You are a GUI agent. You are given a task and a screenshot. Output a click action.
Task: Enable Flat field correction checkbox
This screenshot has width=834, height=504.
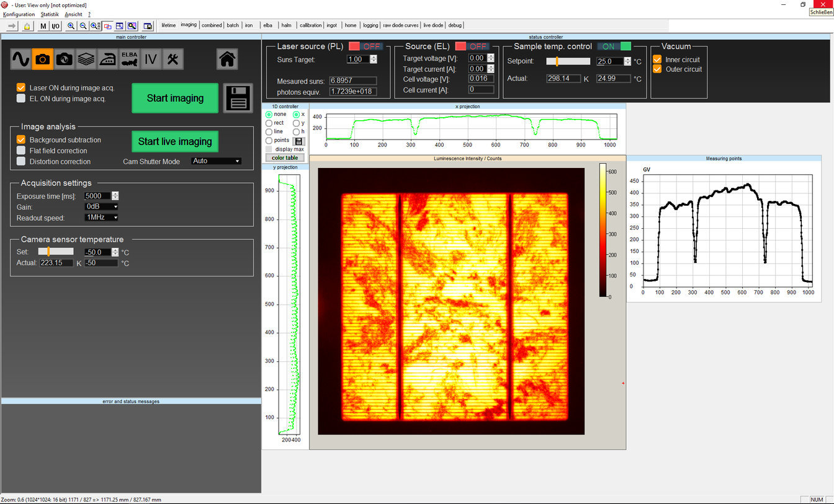point(21,151)
